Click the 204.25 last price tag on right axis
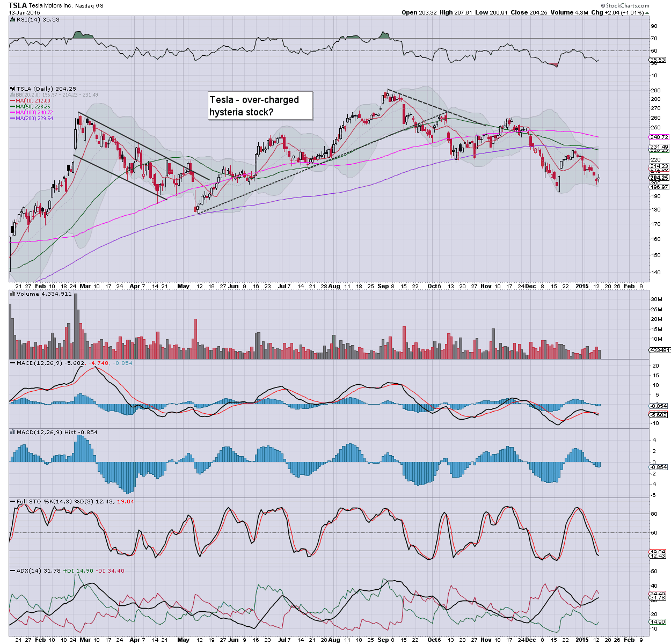Screen dimensions: 671x644 pos(659,178)
